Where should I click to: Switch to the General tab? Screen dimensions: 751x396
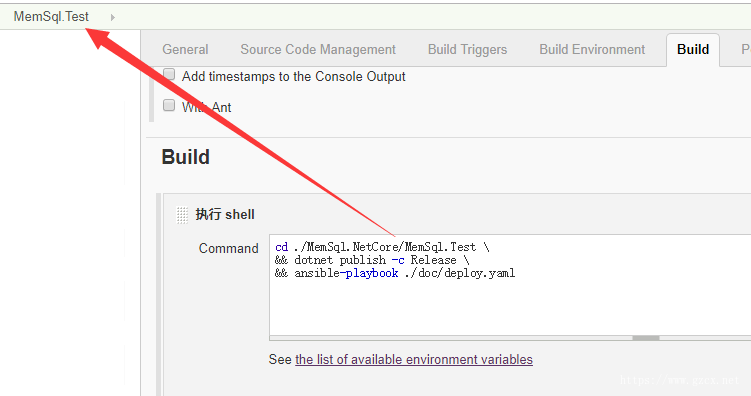[x=185, y=49]
